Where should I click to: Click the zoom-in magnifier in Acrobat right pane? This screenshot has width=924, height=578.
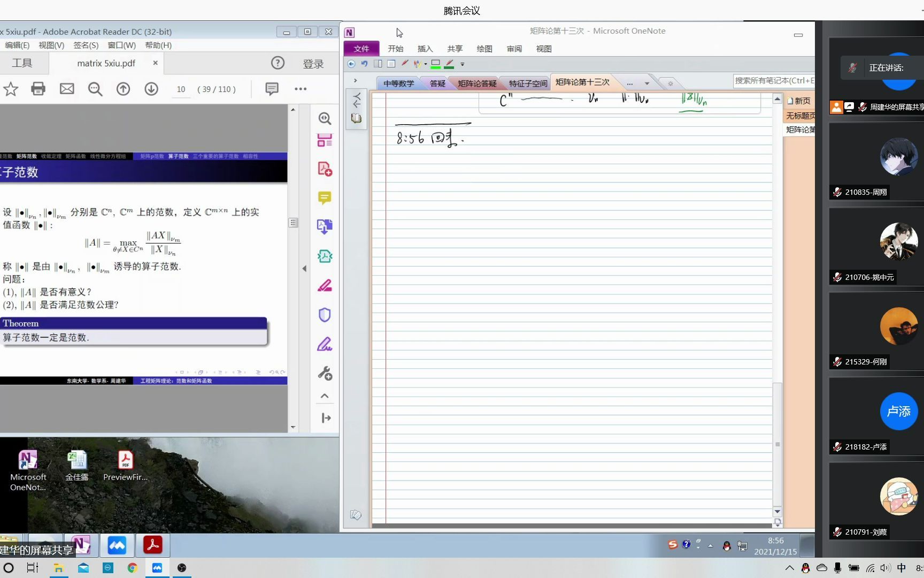coord(325,118)
